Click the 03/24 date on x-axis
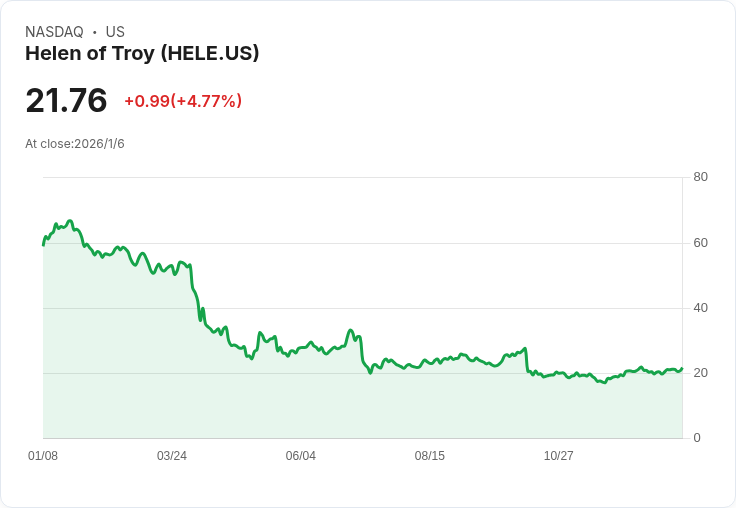The width and height of the screenshot is (736, 508). click(x=172, y=456)
